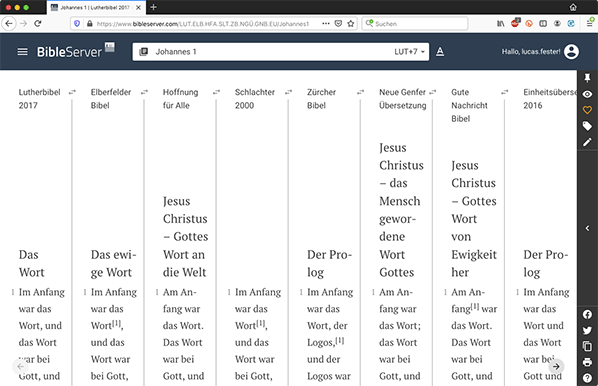Viewport: 598px width, 386px height.
Task: Expand the LUT+7 translations dropdown
Action: tap(409, 51)
